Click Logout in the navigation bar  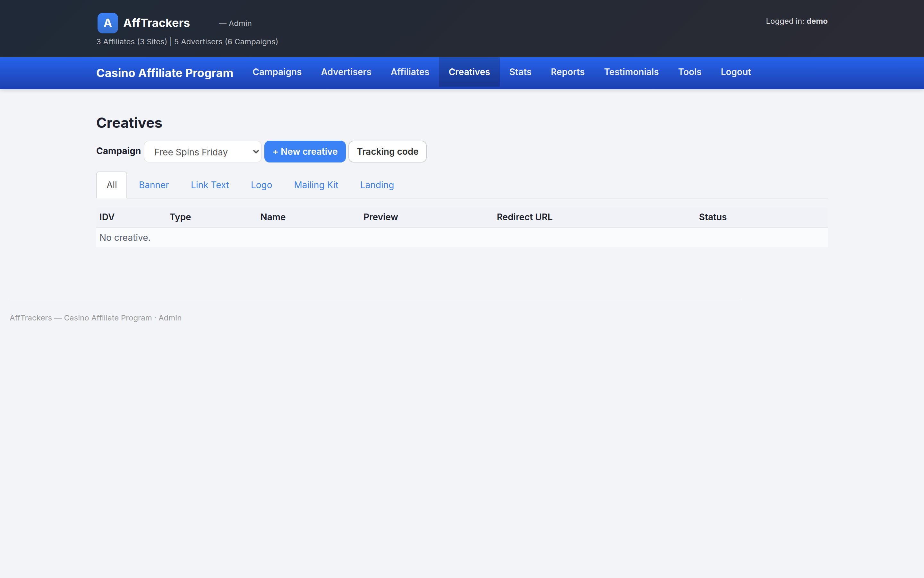pos(736,72)
